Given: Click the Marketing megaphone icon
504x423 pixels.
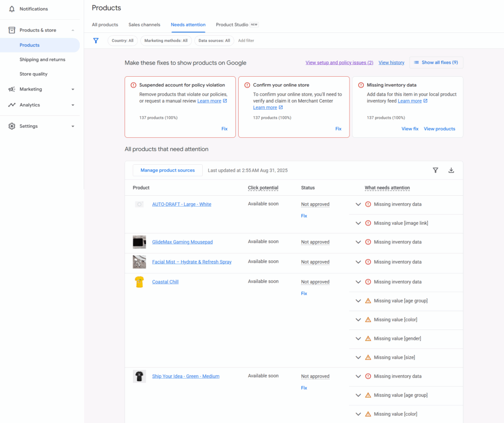Looking at the screenshot, I should pos(12,90).
